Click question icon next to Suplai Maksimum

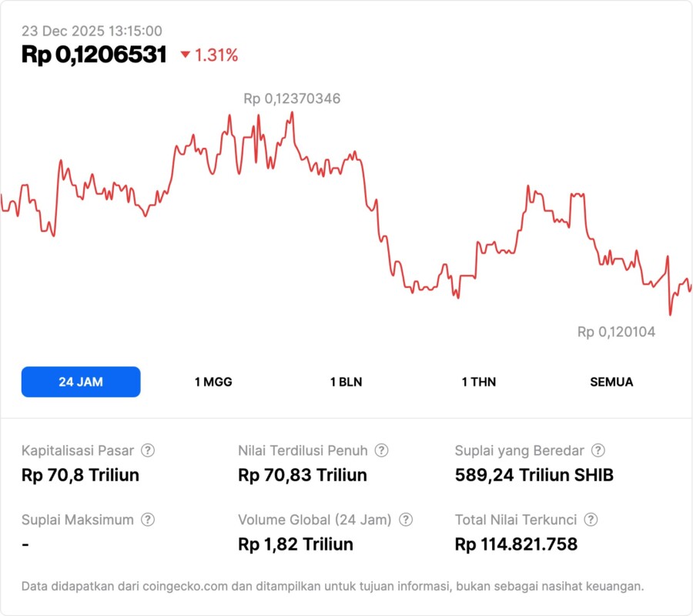click(148, 520)
